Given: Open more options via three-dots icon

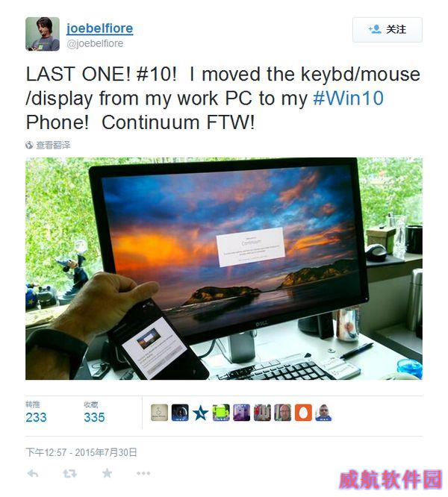Looking at the screenshot, I should click(x=143, y=473).
